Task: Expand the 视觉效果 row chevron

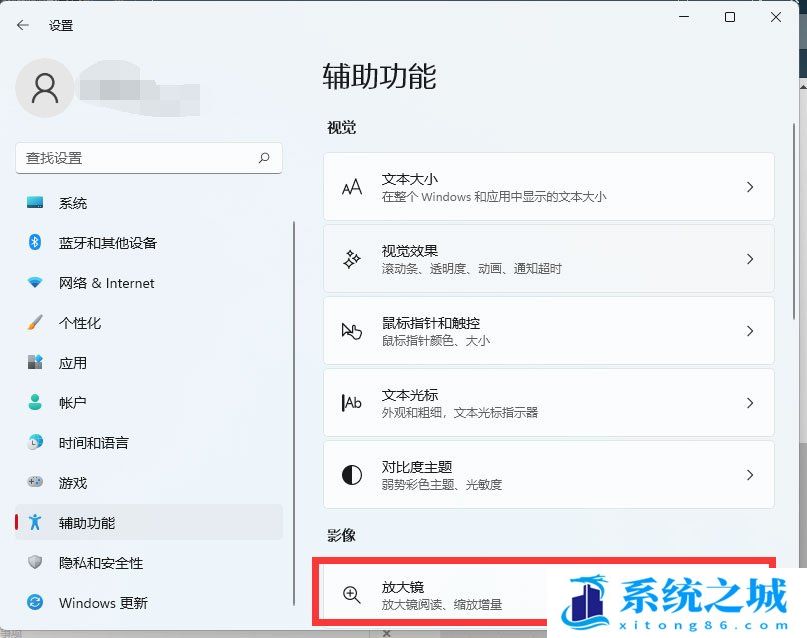Action: click(x=751, y=258)
